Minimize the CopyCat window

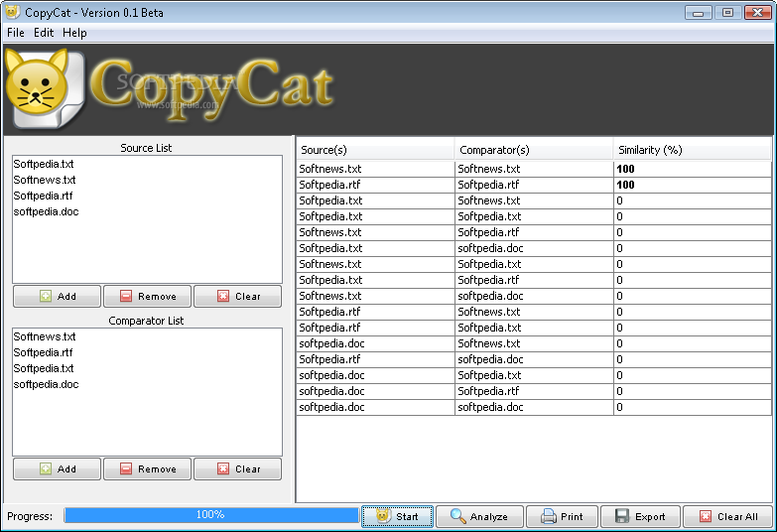pyautogui.click(x=699, y=12)
